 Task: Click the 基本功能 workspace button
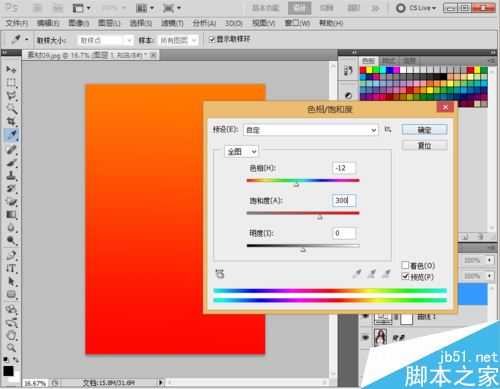click(265, 8)
